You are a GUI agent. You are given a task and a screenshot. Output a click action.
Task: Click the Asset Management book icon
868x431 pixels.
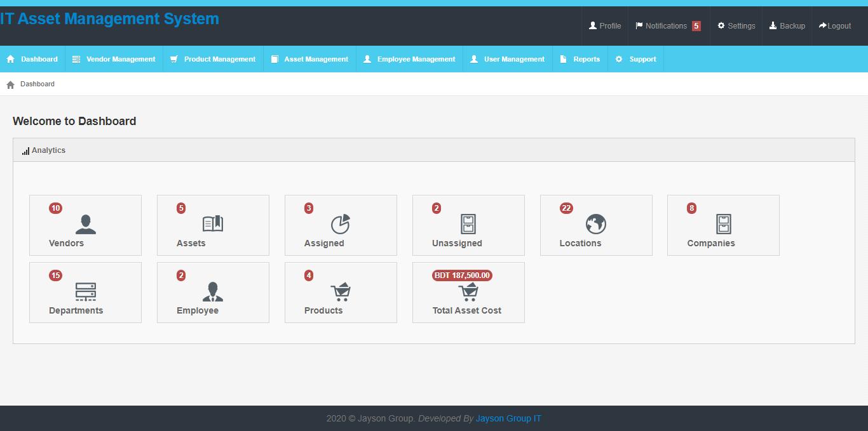pyautogui.click(x=275, y=59)
